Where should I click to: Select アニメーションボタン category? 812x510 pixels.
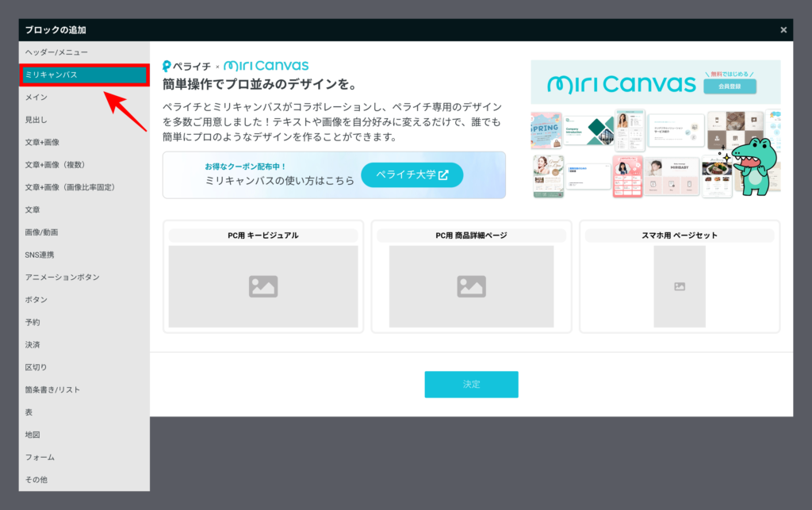click(x=84, y=278)
